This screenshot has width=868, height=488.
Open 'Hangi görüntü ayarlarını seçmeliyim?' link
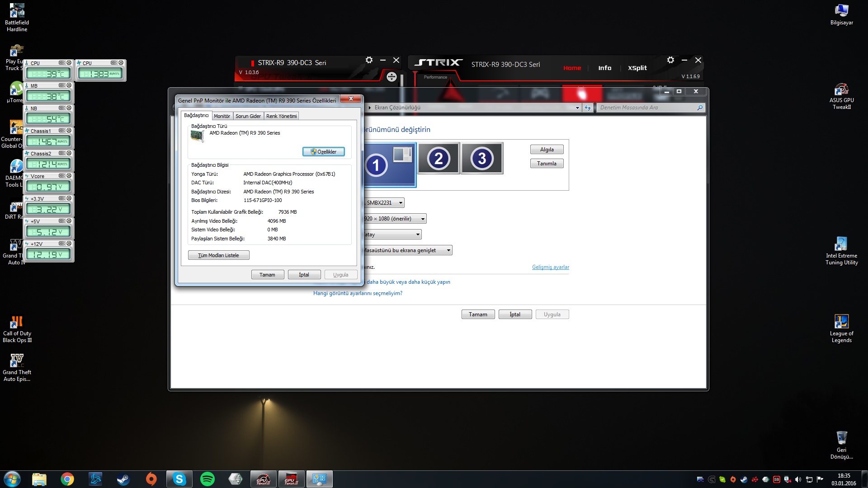tap(358, 293)
